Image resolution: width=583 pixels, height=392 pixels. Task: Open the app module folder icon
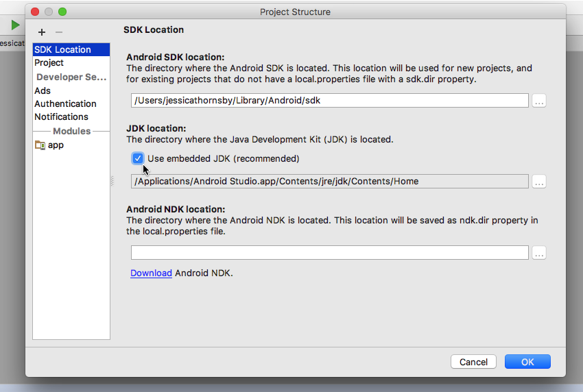(x=40, y=145)
